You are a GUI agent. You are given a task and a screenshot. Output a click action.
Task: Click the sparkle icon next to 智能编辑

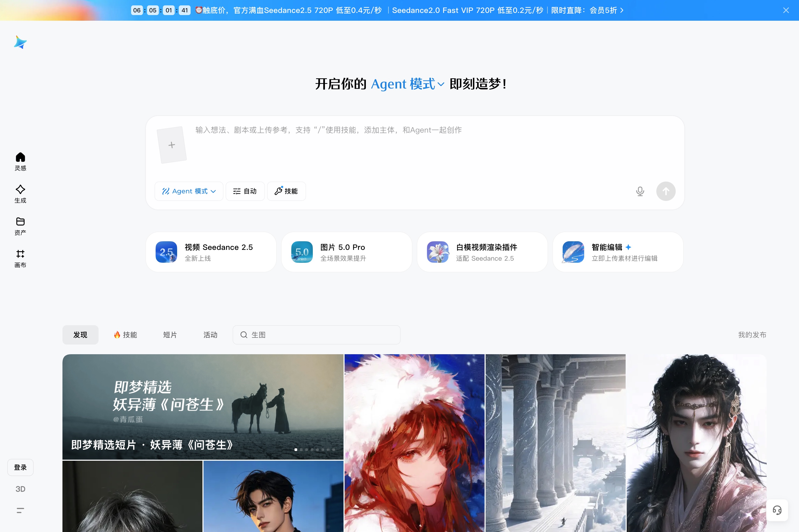(629, 247)
